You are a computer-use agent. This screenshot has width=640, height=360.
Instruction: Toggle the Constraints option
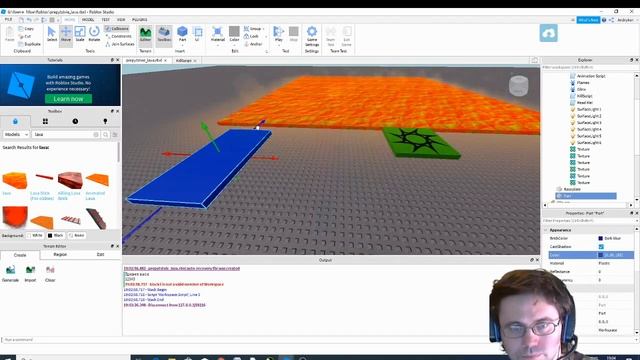pyautogui.click(x=118, y=36)
